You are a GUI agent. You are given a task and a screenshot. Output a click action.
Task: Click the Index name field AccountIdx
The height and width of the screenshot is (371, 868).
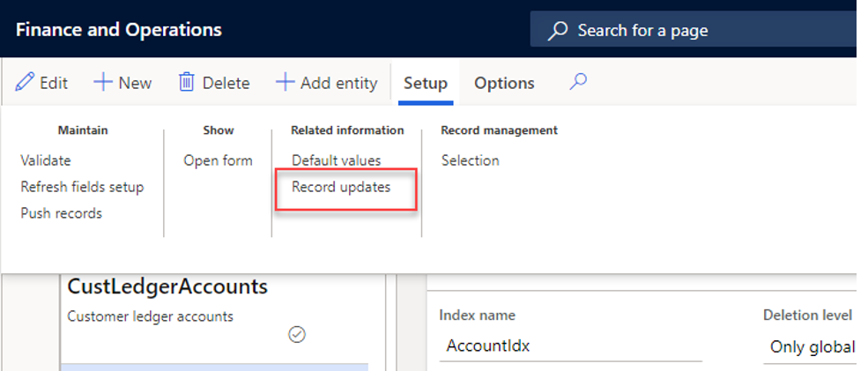click(x=570, y=346)
